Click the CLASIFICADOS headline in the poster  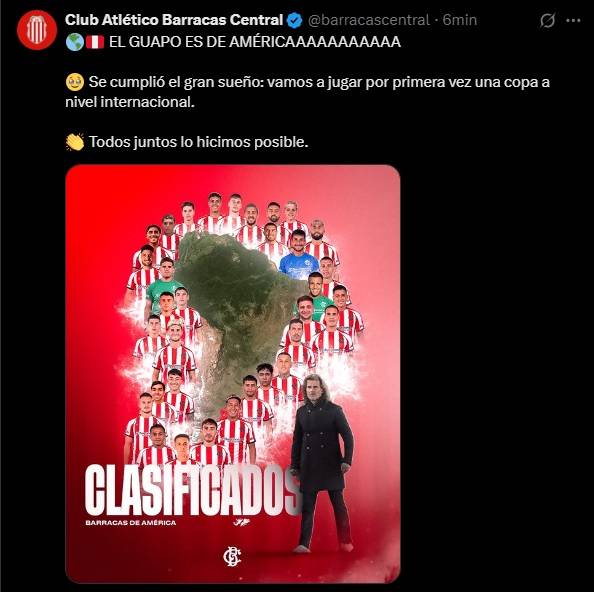click(x=191, y=489)
